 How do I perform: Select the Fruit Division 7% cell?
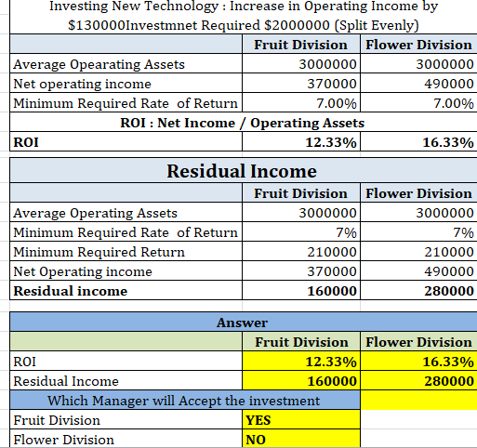point(301,232)
